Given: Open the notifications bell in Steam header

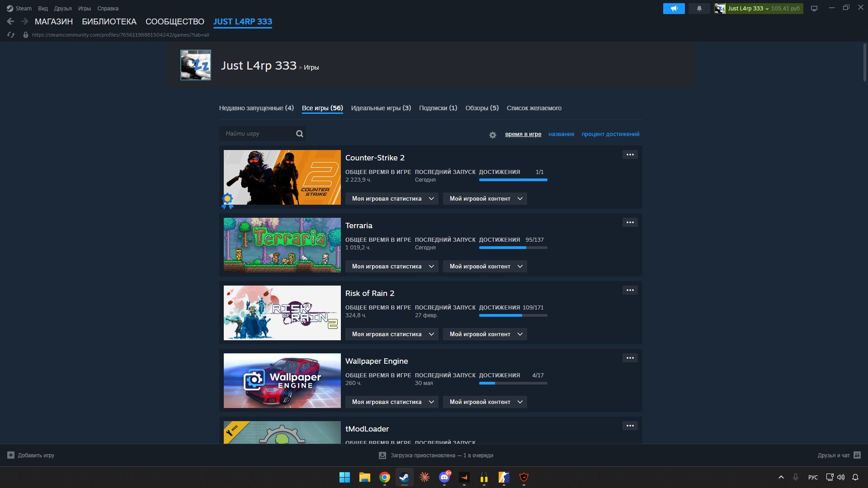Looking at the screenshot, I should 699,9.
